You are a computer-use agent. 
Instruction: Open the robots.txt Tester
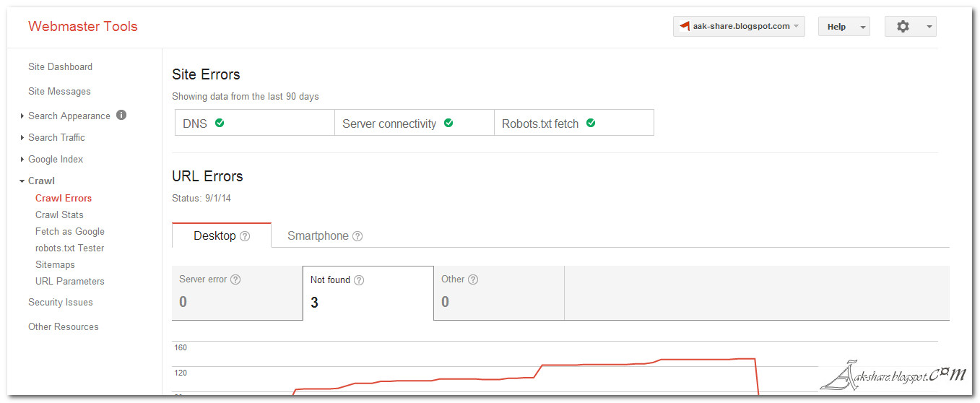70,248
